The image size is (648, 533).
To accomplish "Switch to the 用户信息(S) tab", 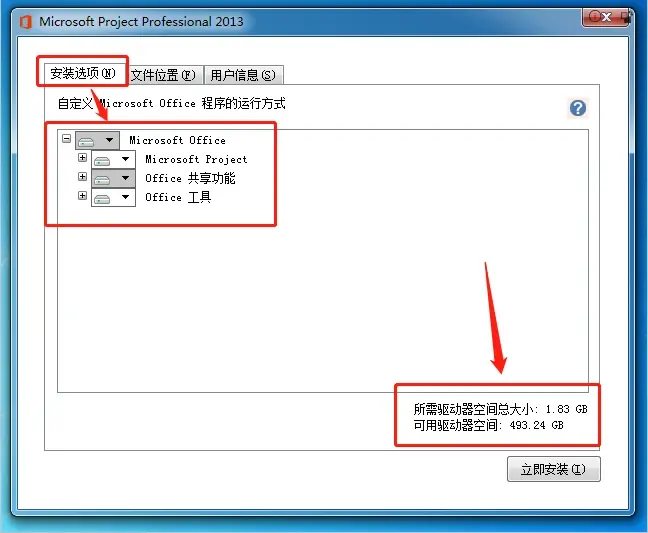I will point(243,75).
